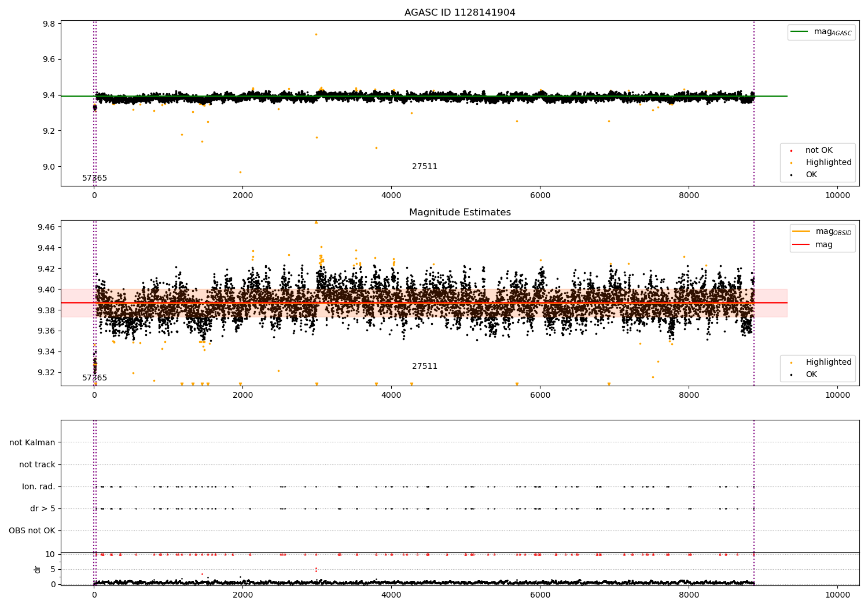Click the 'dr' y-axis label
The width and height of the screenshot is (868, 608).
[38, 569]
